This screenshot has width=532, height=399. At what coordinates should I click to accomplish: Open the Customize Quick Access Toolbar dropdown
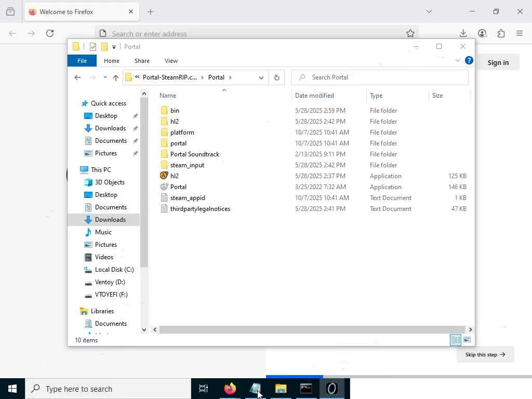[114, 47]
